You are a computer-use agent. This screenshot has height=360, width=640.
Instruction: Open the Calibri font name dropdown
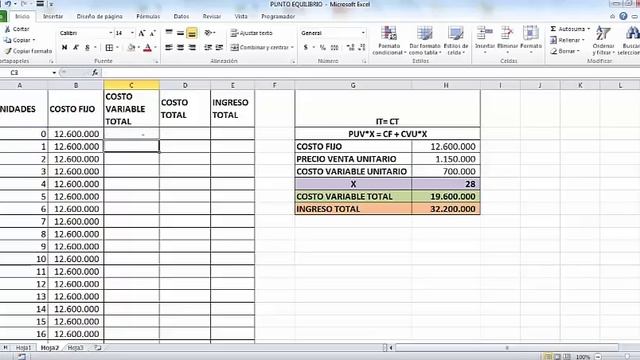110,33
